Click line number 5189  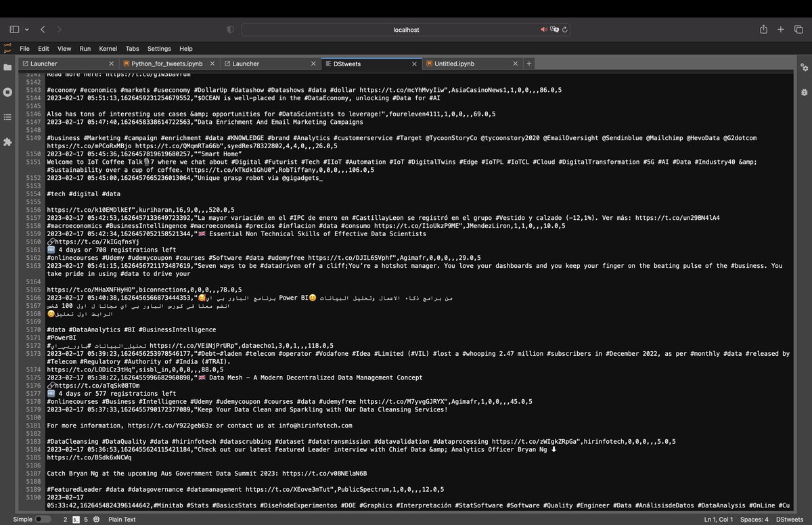click(x=34, y=489)
